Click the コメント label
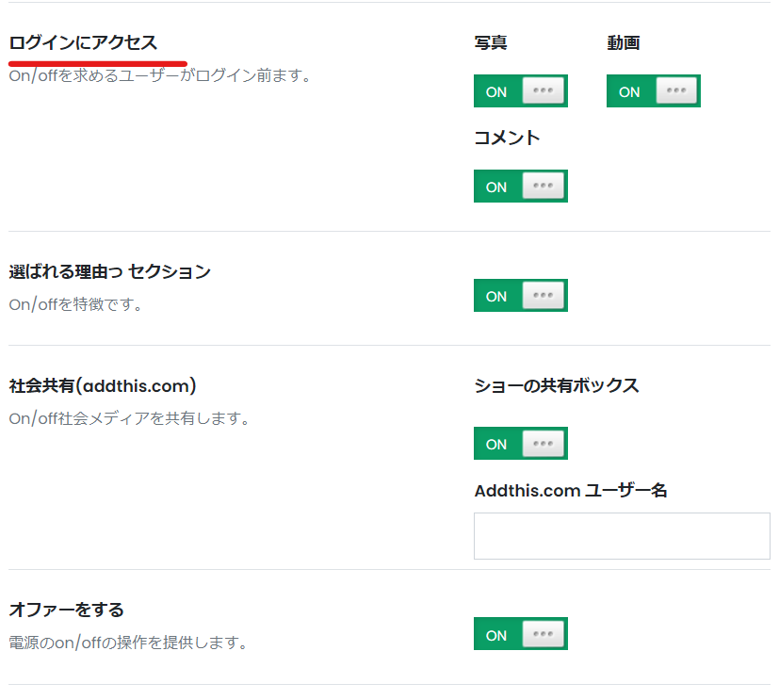 (507, 138)
